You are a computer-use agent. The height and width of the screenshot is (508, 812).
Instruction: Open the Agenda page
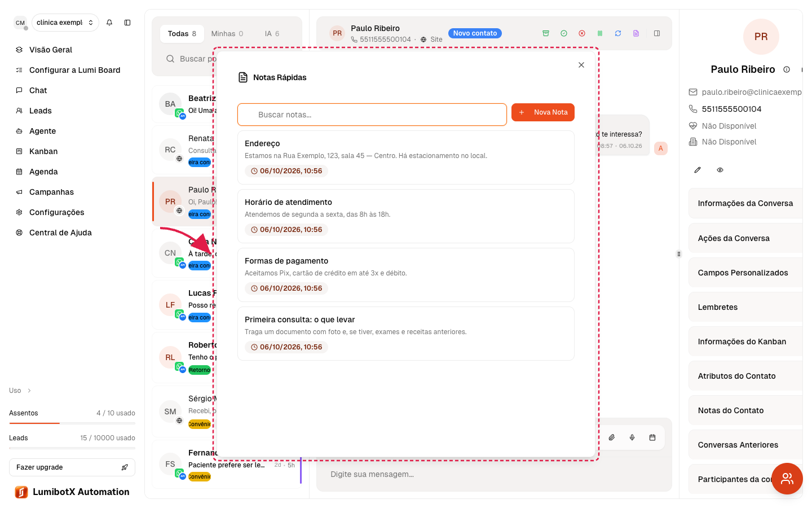(x=43, y=172)
